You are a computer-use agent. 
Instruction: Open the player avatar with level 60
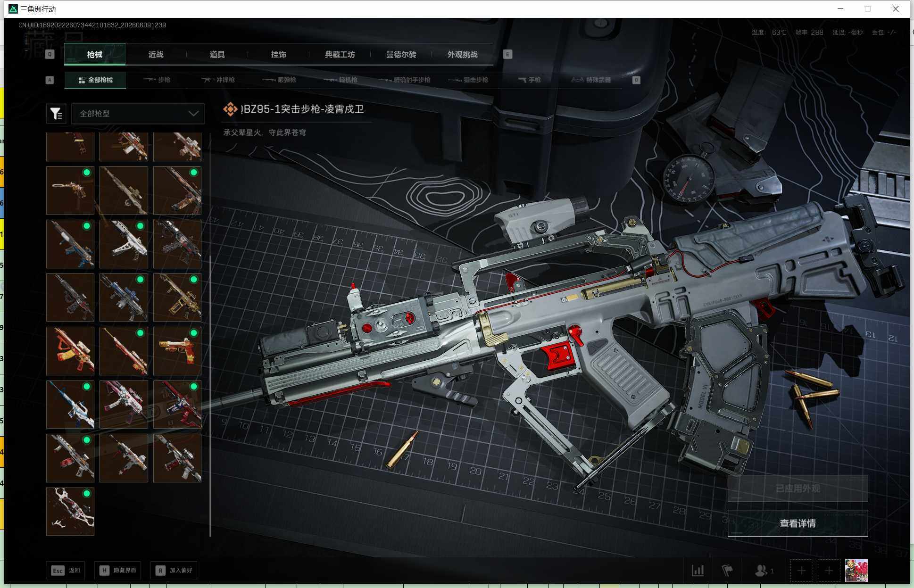pyautogui.click(x=856, y=571)
